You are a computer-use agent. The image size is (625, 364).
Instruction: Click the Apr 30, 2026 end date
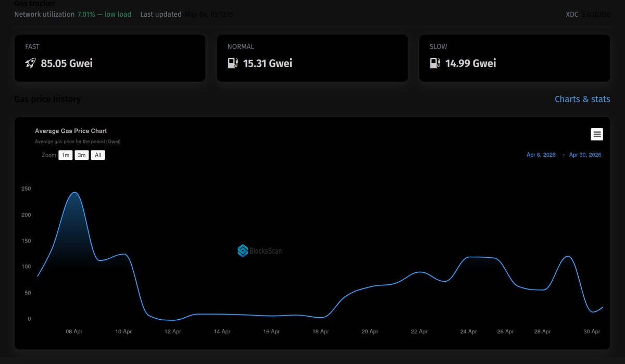pyautogui.click(x=585, y=155)
